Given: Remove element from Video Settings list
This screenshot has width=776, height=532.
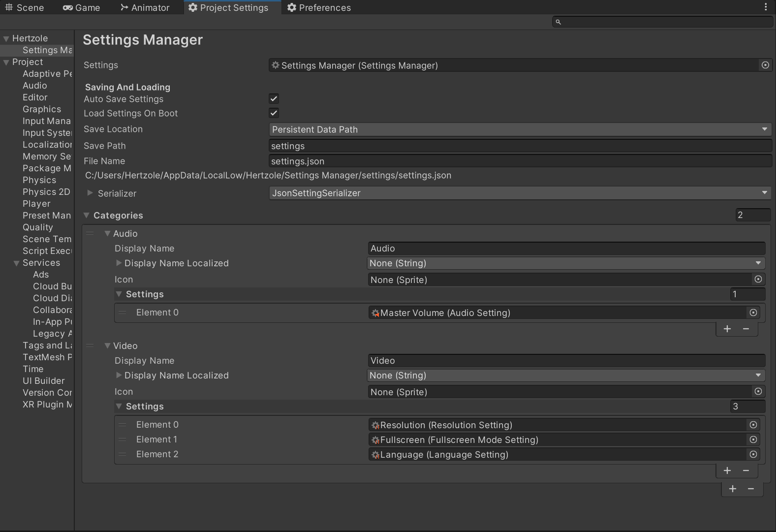Looking at the screenshot, I should (x=746, y=470).
